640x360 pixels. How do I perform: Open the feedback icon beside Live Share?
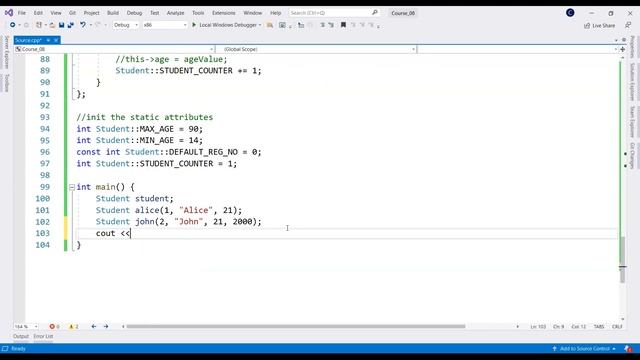(x=628, y=25)
